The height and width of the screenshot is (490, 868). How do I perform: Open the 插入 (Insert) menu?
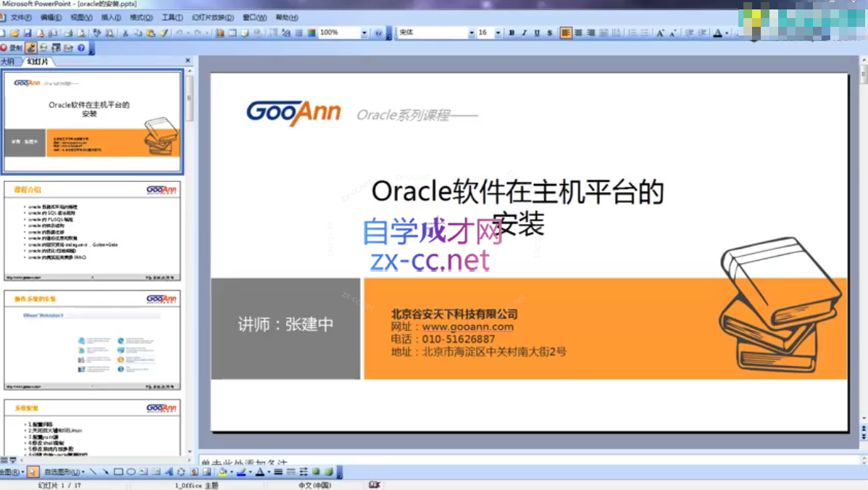click(x=111, y=17)
